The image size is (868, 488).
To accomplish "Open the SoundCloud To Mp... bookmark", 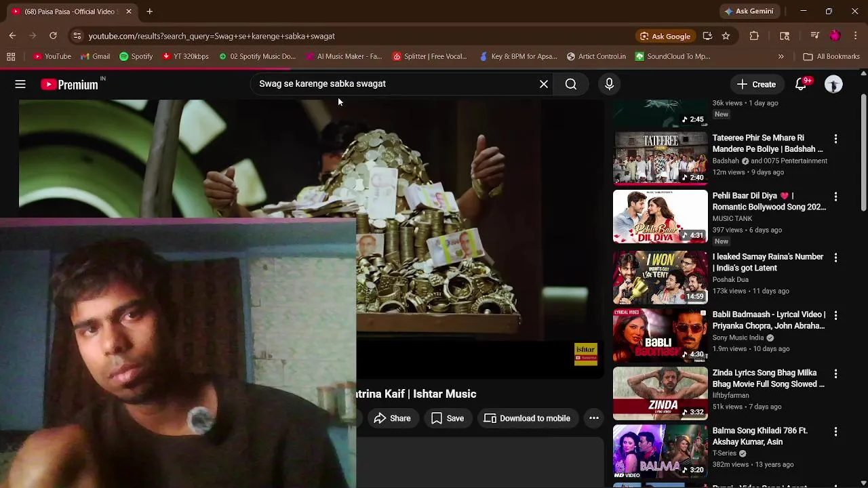I will (x=673, y=57).
